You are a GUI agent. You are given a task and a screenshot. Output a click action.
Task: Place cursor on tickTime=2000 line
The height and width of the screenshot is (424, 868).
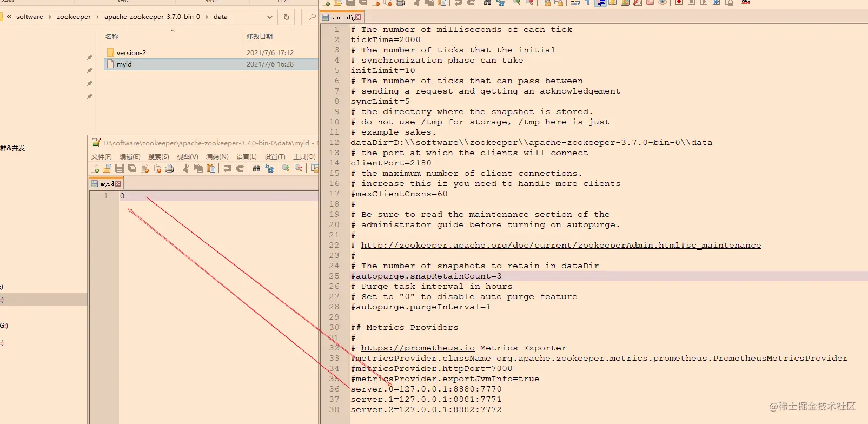386,39
